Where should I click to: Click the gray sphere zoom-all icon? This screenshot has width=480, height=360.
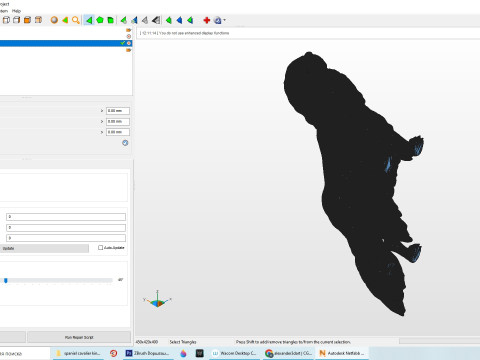click(54, 20)
